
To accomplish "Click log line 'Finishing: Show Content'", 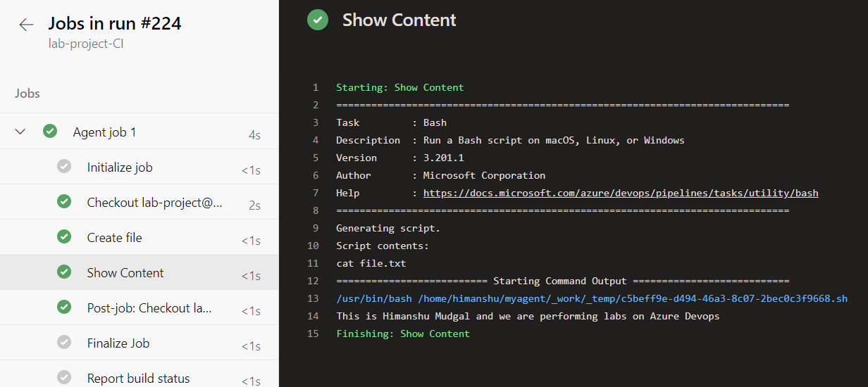I will tap(403, 334).
